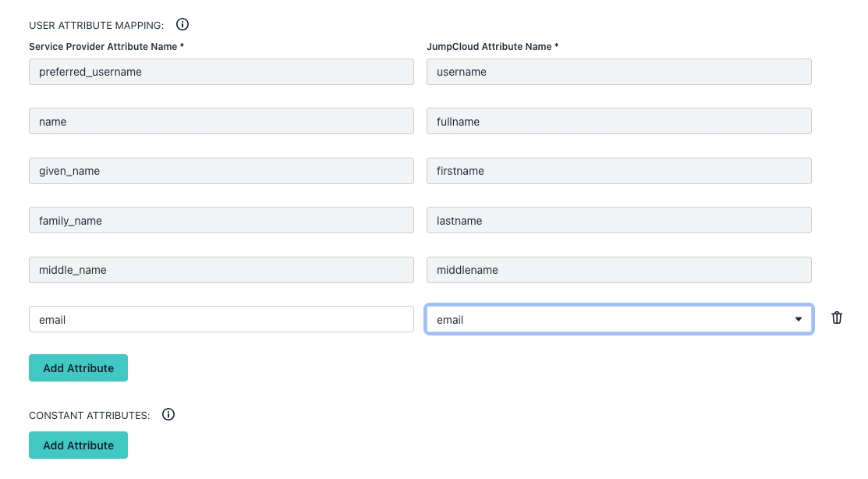Image resolution: width=868 pixels, height=479 pixels.
Task: Click the JumpCloud Attribute Name column label
Action: 492,47
